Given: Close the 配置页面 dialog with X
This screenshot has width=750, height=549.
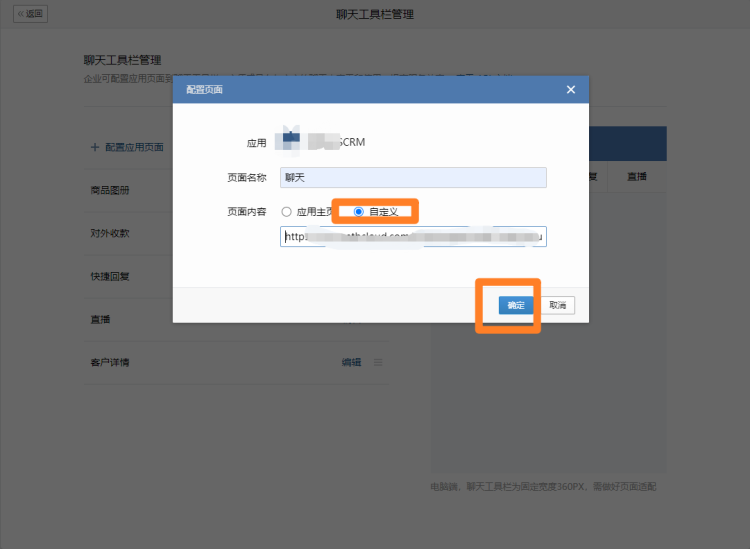Looking at the screenshot, I should 571,90.
